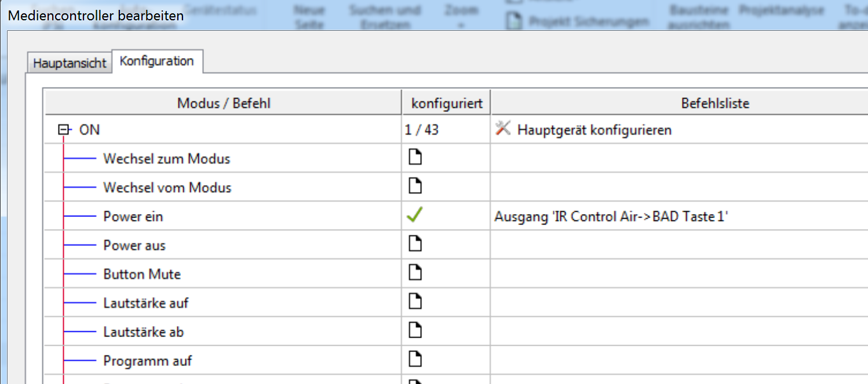The image size is (868, 384).
Task: Click the wrench icon beside Hauptgerät konfigurieren
Action: (x=502, y=129)
